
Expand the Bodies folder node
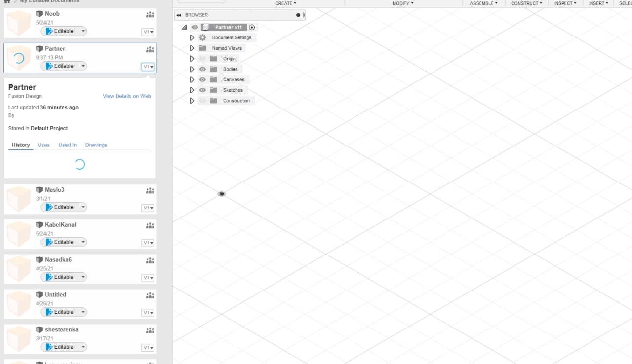click(x=192, y=69)
